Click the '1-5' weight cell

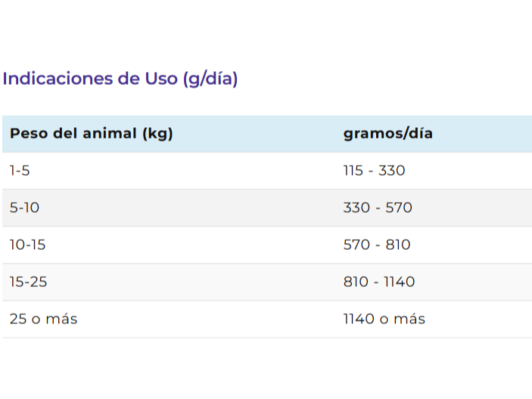click(20, 170)
